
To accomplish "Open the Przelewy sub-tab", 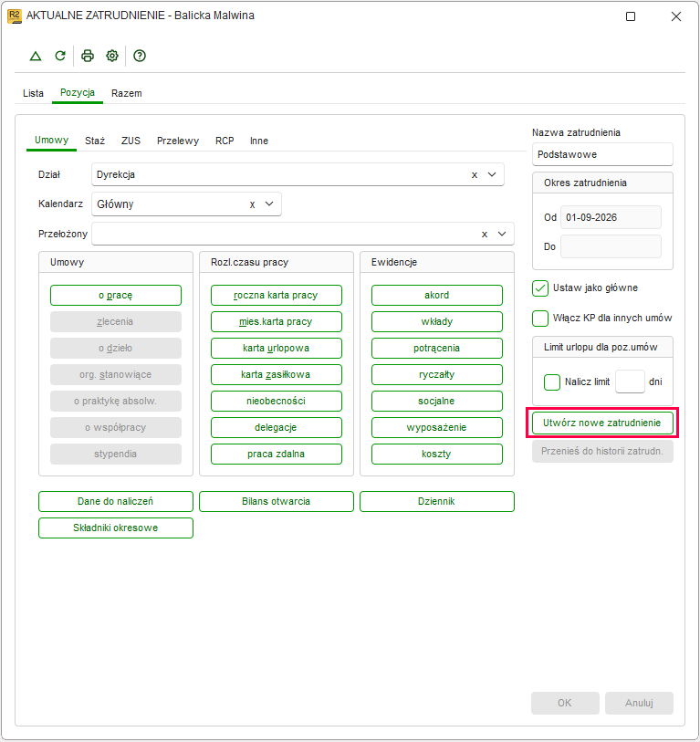I will (x=178, y=141).
